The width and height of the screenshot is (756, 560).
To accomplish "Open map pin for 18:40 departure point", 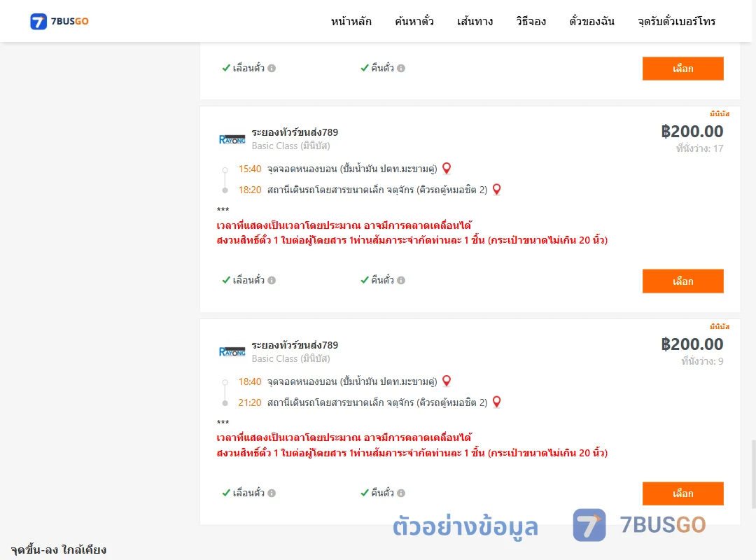I will click(447, 381).
